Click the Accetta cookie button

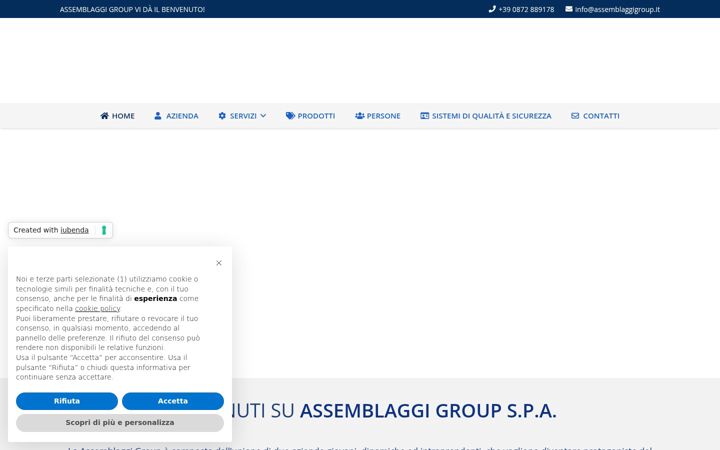pyautogui.click(x=173, y=401)
